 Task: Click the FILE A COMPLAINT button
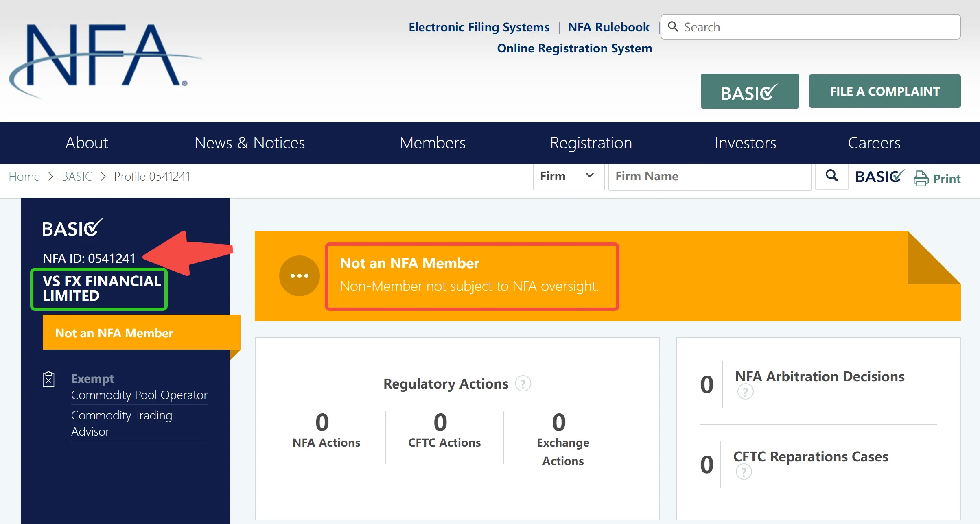click(x=885, y=91)
